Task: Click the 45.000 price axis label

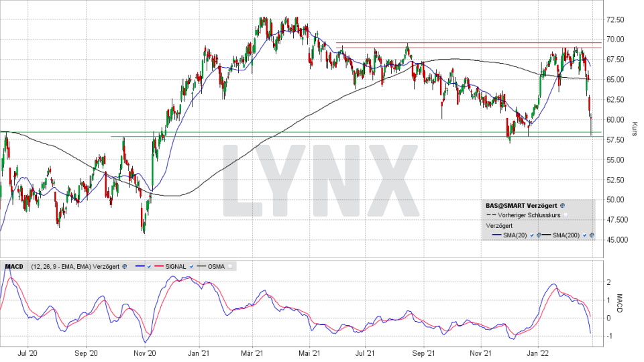Action: [617, 240]
